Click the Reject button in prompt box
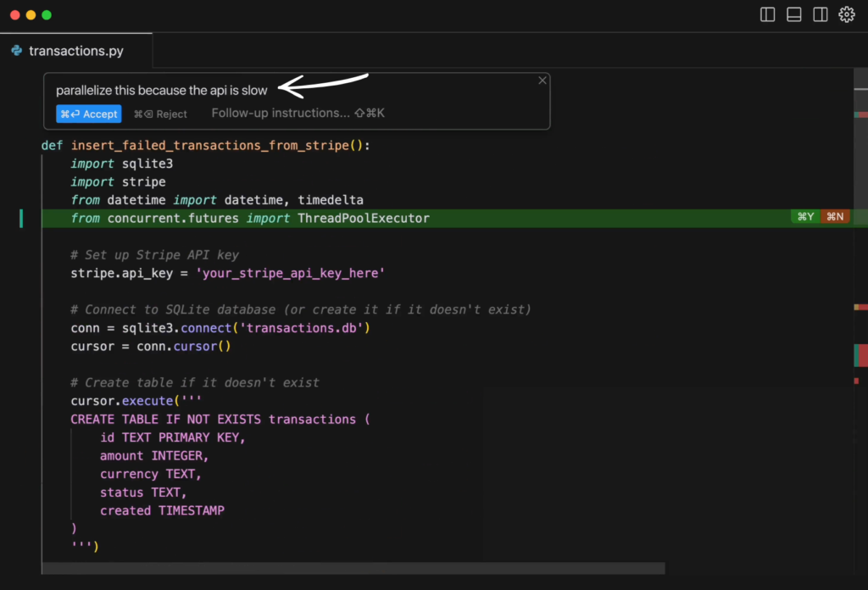 point(160,114)
